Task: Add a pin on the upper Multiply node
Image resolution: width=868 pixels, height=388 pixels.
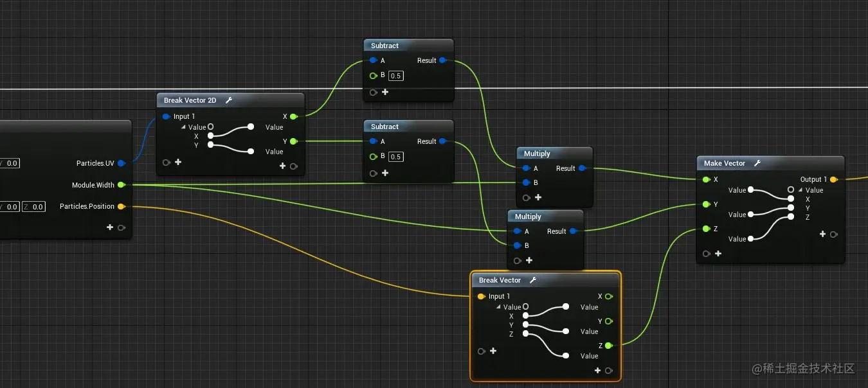Action: 538,197
